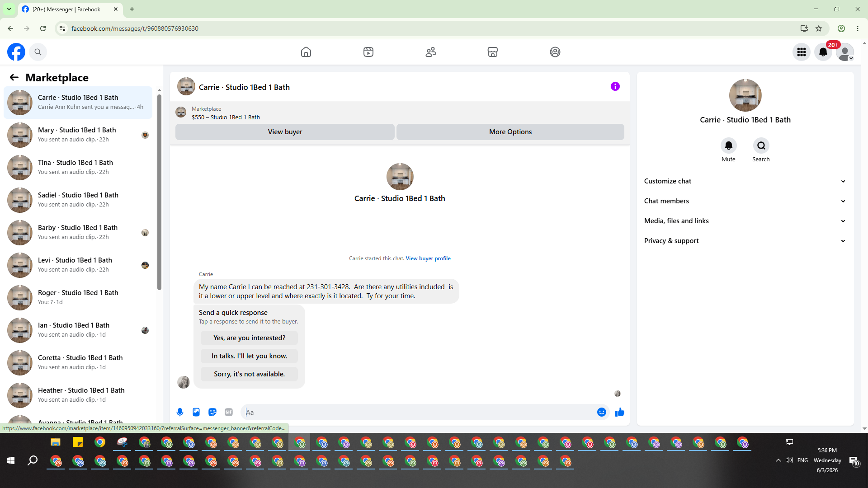Click the Messenger Facebook browser tab
The width and height of the screenshot is (868, 488).
tap(70, 9)
